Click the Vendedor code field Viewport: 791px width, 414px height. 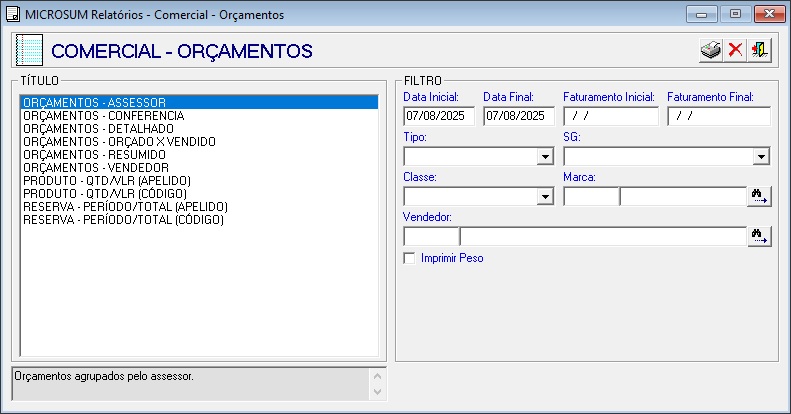click(431, 236)
